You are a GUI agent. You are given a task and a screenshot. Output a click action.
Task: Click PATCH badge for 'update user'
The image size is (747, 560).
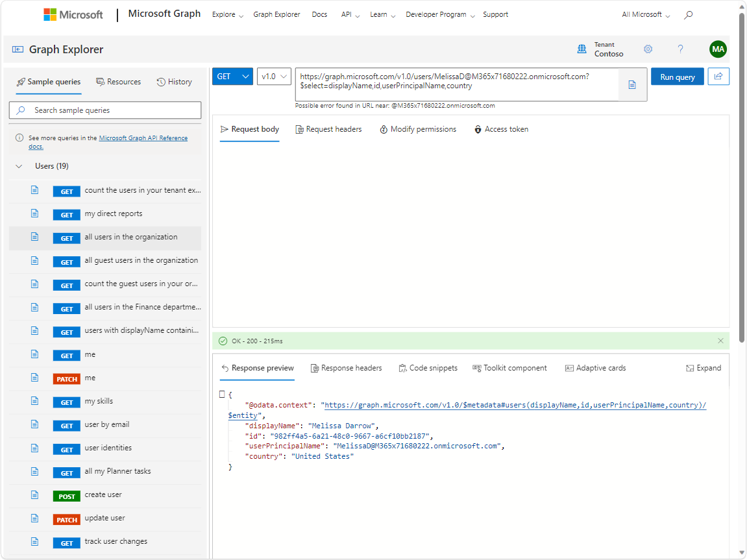tap(67, 520)
